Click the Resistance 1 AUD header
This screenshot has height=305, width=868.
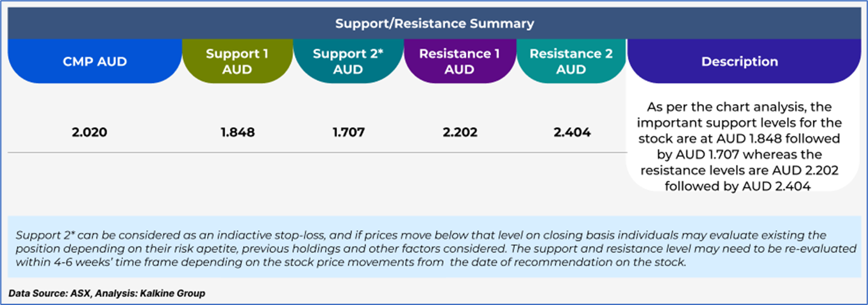point(459,62)
